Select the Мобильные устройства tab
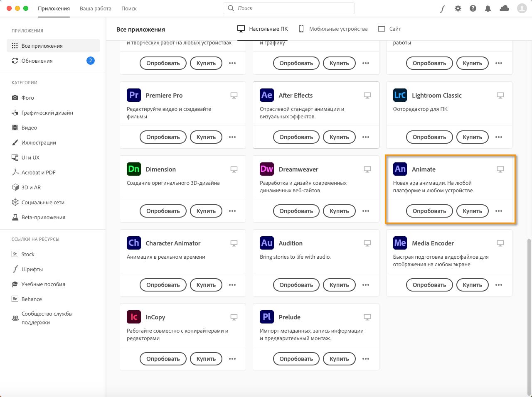 pos(333,29)
